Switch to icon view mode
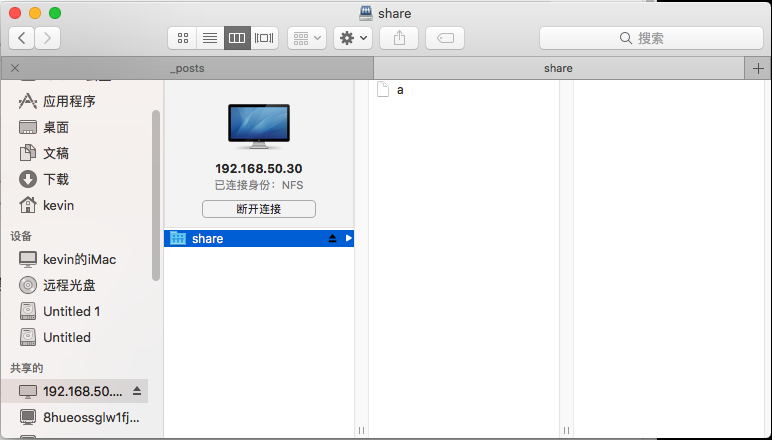This screenshot has height=440, width=772. point(183,38)
